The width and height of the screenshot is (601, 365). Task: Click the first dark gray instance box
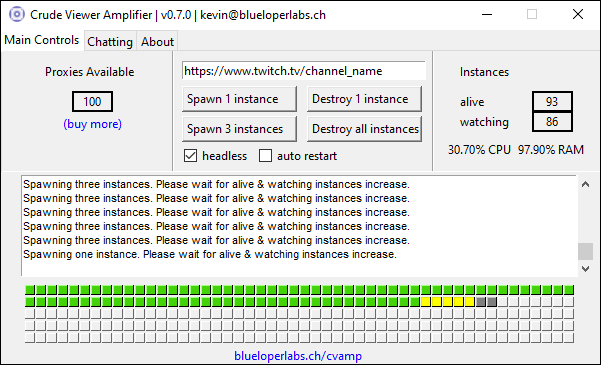point(481,302)
